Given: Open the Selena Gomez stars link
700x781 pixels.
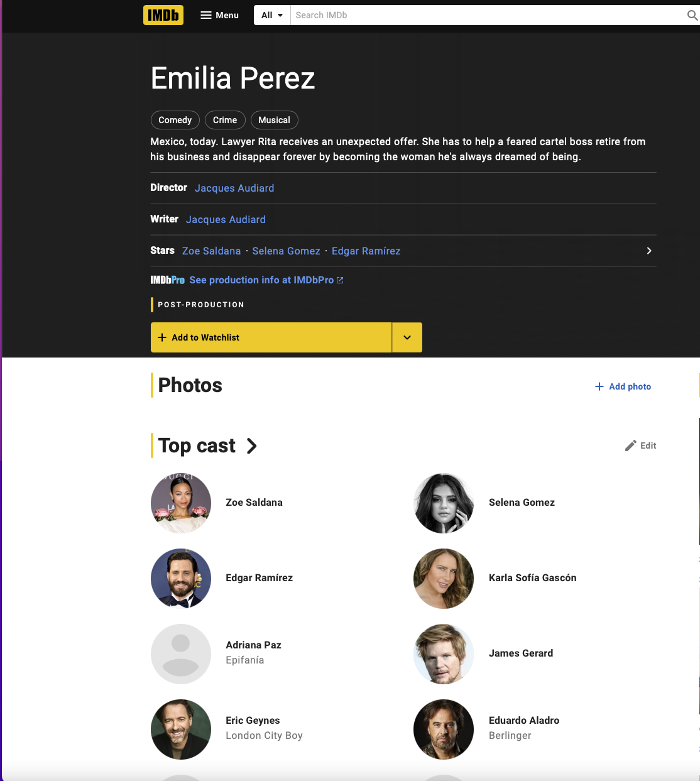Looking at the screenshot, I should coord(286,251).
